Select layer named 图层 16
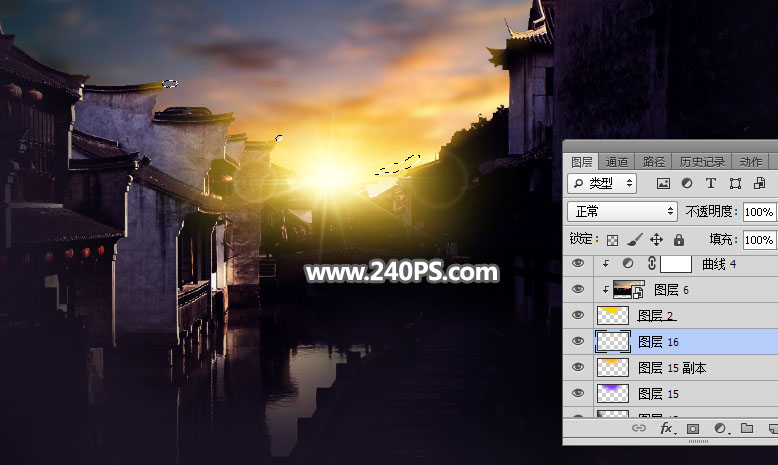The width and height of the screenshot is (778, 465). [658, 341]
